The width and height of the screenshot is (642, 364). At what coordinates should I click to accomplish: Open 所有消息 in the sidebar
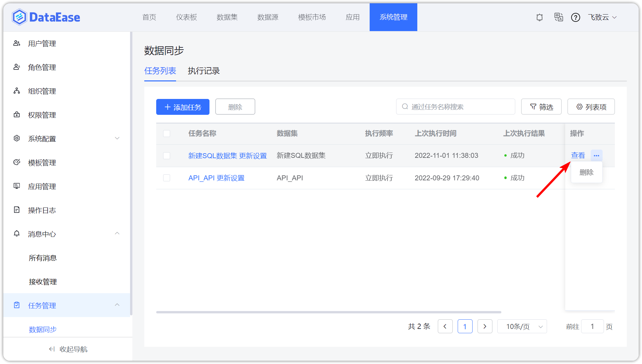(x=43, y=258)
